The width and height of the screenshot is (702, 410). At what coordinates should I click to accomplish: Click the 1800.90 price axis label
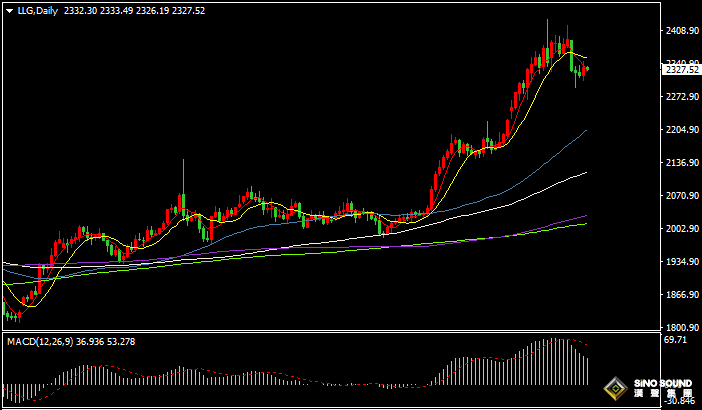pos(681,328)
